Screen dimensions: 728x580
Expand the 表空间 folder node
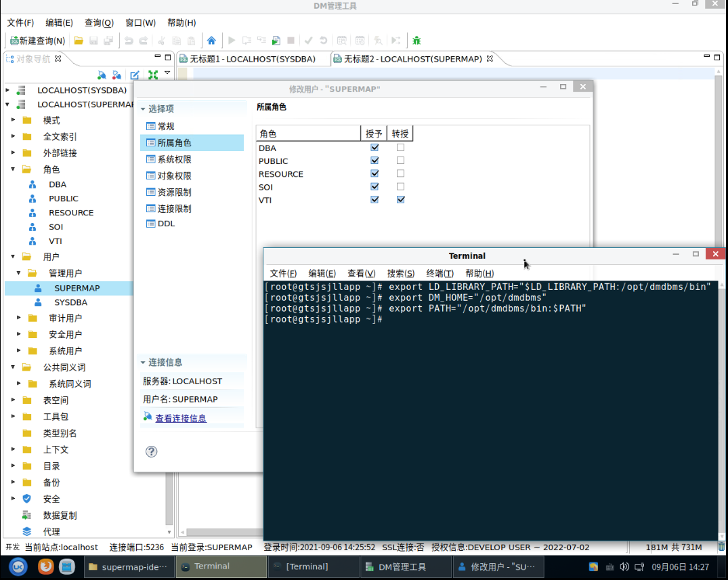13,399
